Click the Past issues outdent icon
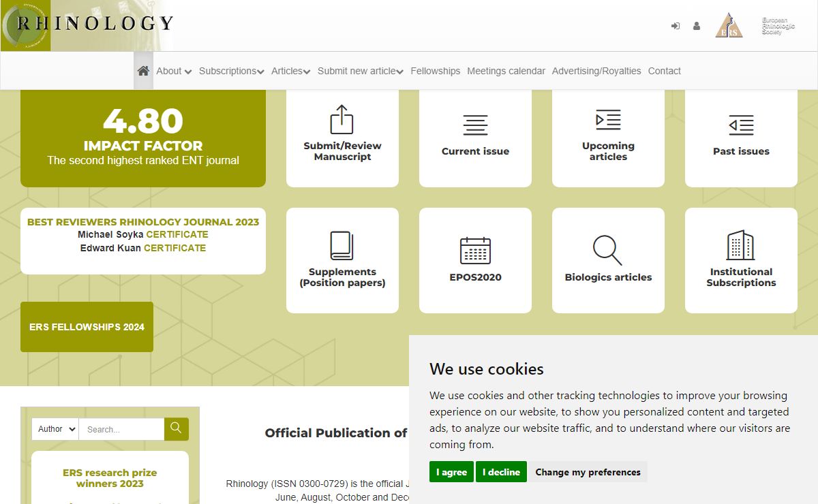Viewport: 818px width, 504px height. (741, 125)
